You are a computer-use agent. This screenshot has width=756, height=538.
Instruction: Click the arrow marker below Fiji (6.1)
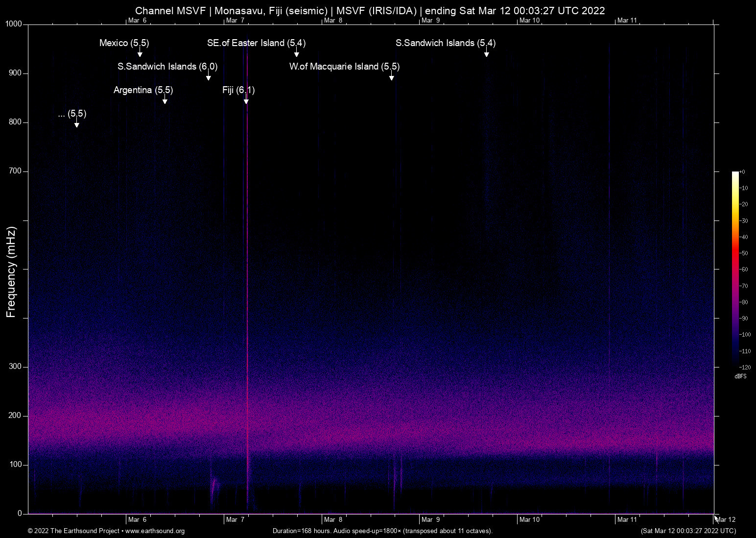point(246,100)
